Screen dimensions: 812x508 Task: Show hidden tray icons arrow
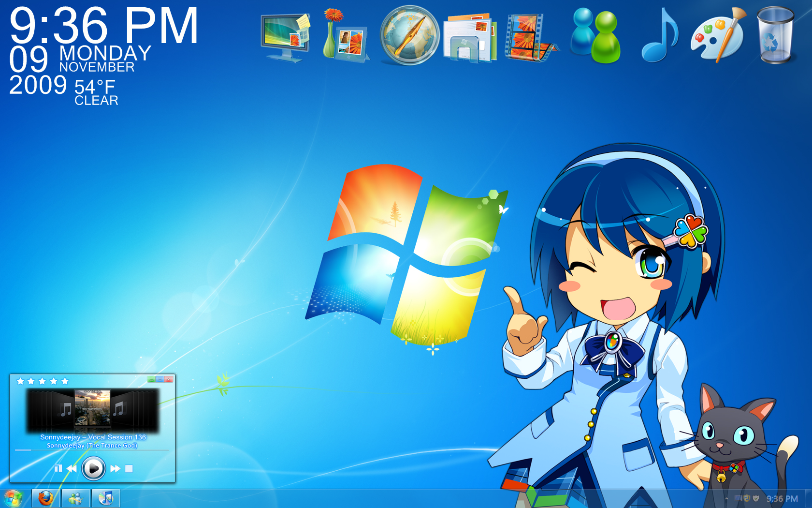(726, 499)
